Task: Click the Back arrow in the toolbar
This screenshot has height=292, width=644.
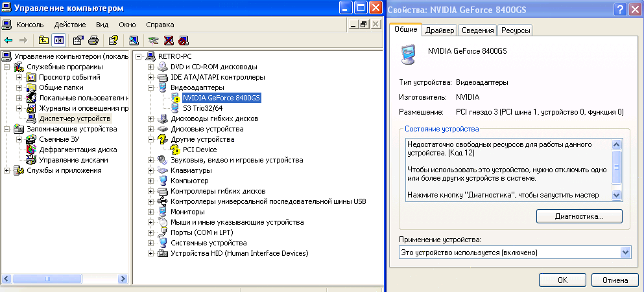Action: coord(8,40)
